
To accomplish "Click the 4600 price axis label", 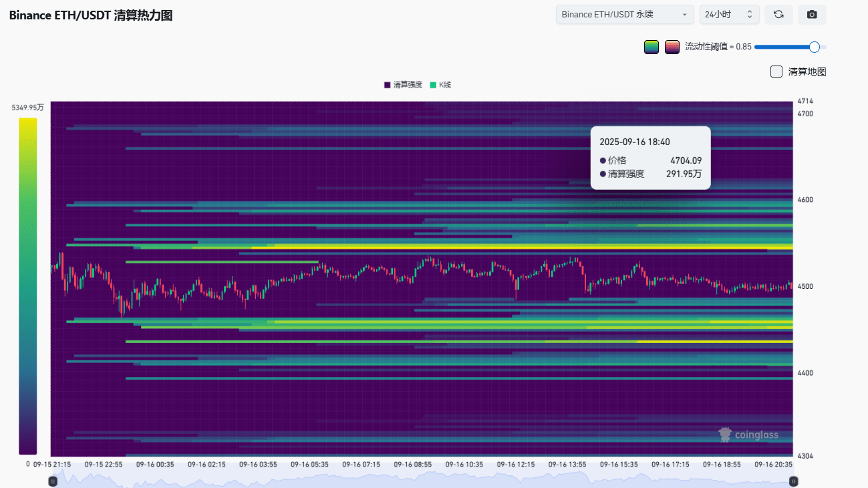I will pos(805,200).
